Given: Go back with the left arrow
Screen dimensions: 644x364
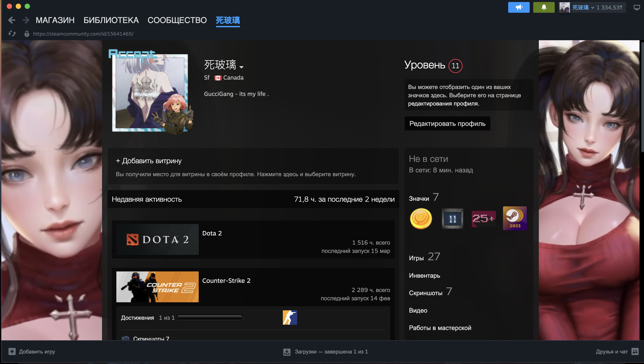Looking at the screenshot, I should (11, 20).
